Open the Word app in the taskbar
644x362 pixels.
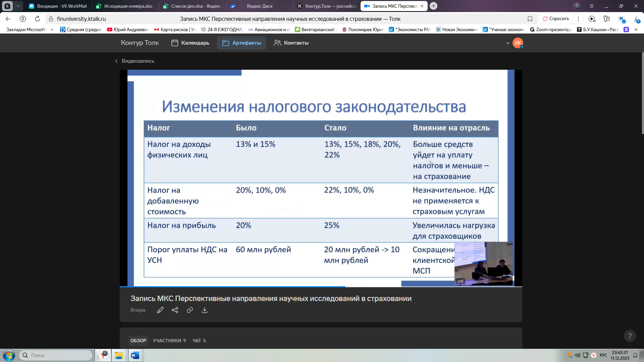pos(135,355)
